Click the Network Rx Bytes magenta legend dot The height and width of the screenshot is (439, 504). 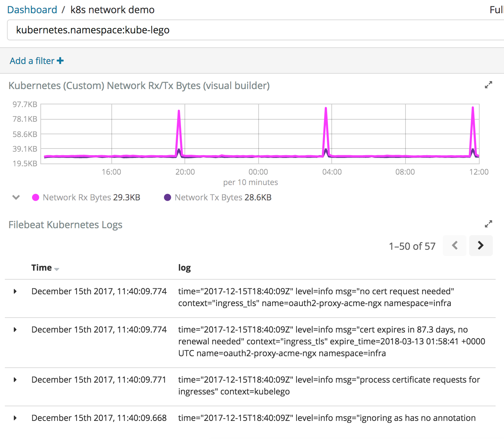click(36, 198)
